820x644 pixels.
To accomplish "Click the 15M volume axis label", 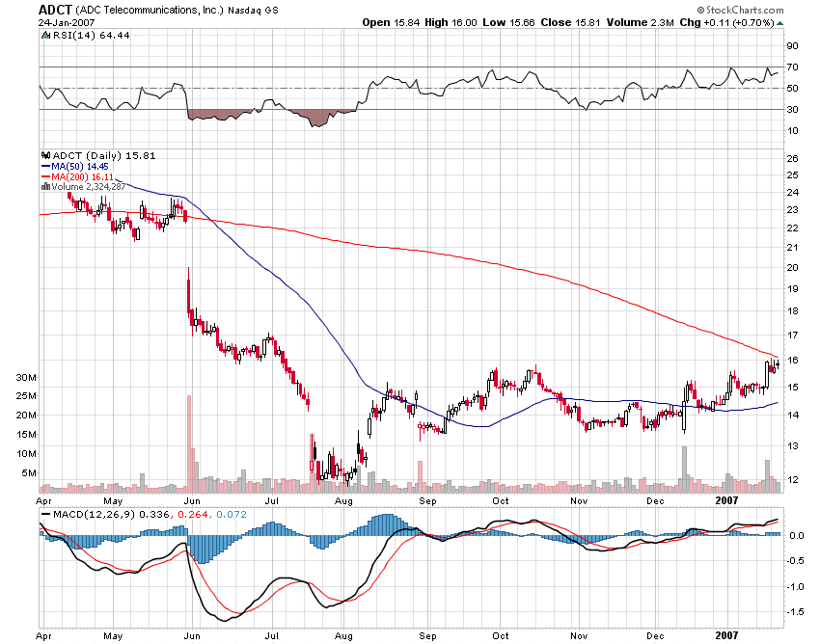I will click(26, 435).
